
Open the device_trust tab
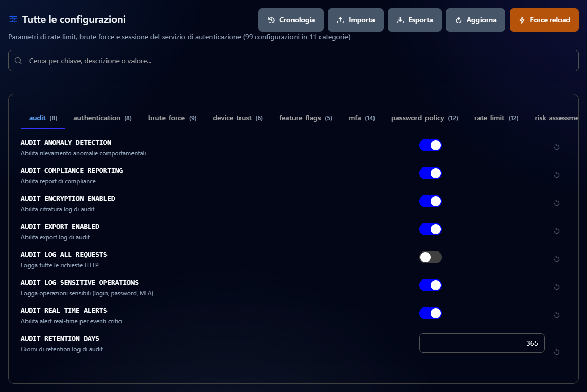click(238, 118)
